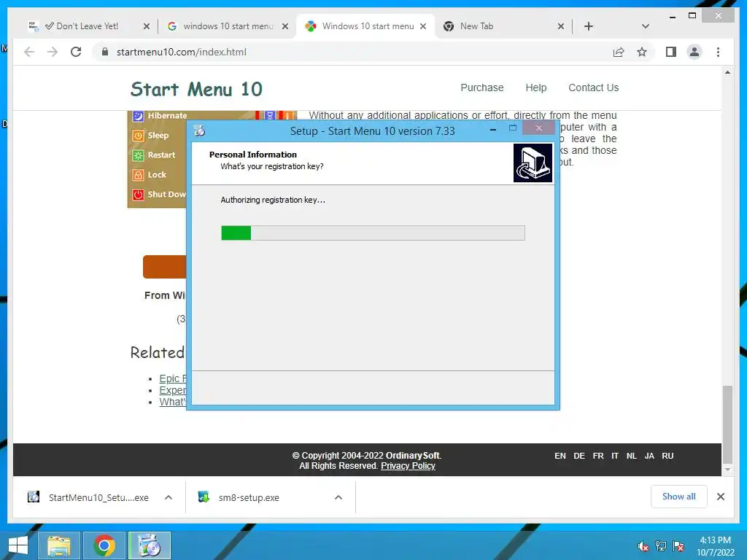Image resolution: width=747 pixels, height=560 pixels.
Task: Open the Windows Start button
Action: point(18,545)
